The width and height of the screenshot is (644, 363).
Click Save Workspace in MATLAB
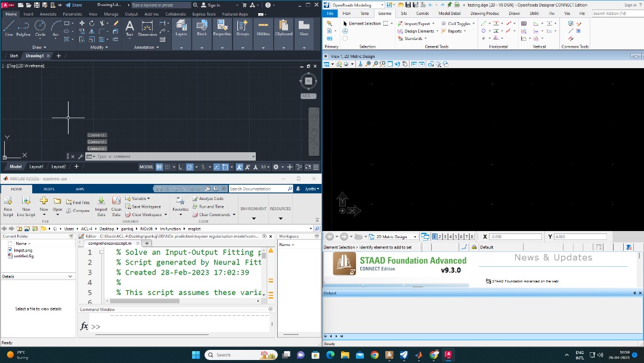143,207
